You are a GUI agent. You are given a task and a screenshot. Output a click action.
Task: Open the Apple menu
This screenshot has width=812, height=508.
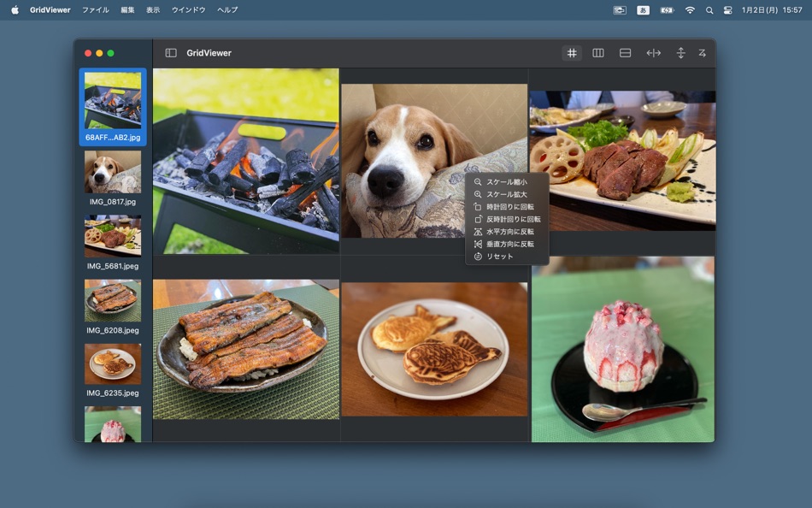tap(15, 10)
